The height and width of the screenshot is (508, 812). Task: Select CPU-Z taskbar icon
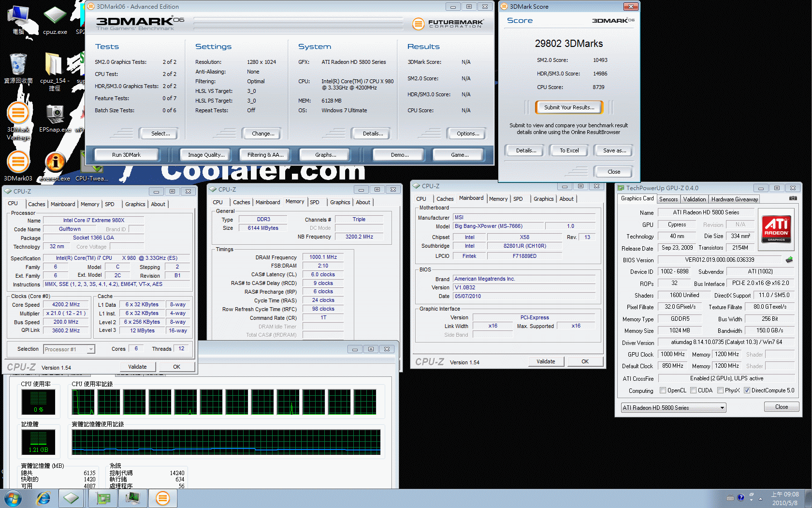pos(71,498)
